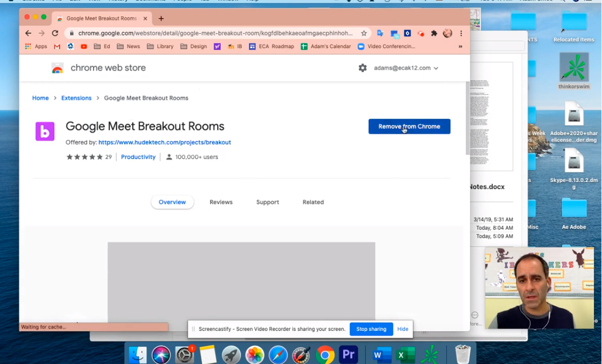Image resolution: width=602 pixels, height=364 pixels.
Task: Expand the adams@ecak12.com account dropdown
Action: point(406,68)
